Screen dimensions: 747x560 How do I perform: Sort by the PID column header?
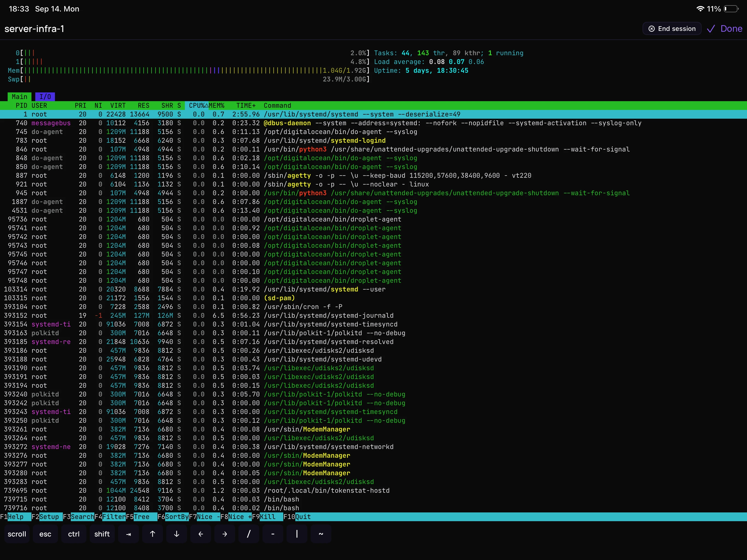21,105
